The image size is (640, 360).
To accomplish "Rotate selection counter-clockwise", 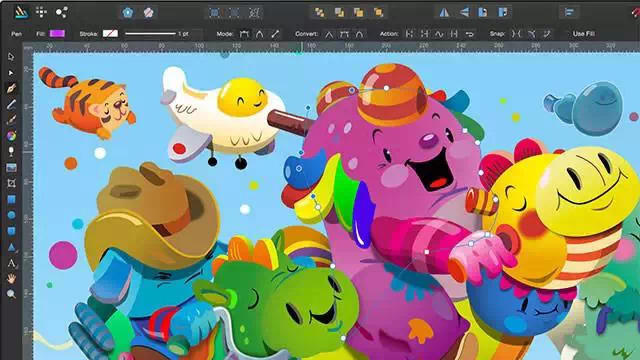I will point(483,13).
